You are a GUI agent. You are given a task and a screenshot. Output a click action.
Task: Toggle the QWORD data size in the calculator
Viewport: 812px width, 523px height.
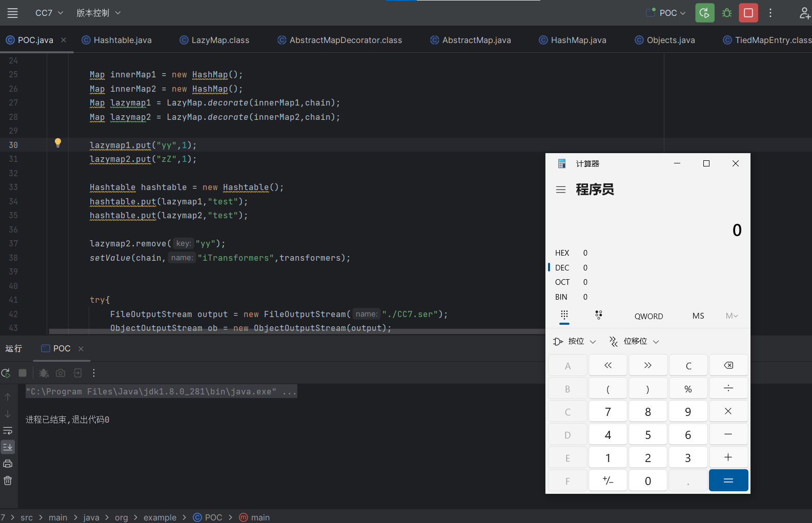pyautogui.click(x=648, y=316)
